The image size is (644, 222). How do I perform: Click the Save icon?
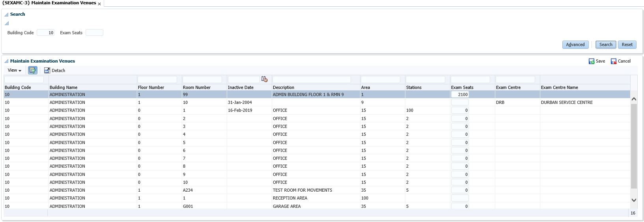(592, 61)
